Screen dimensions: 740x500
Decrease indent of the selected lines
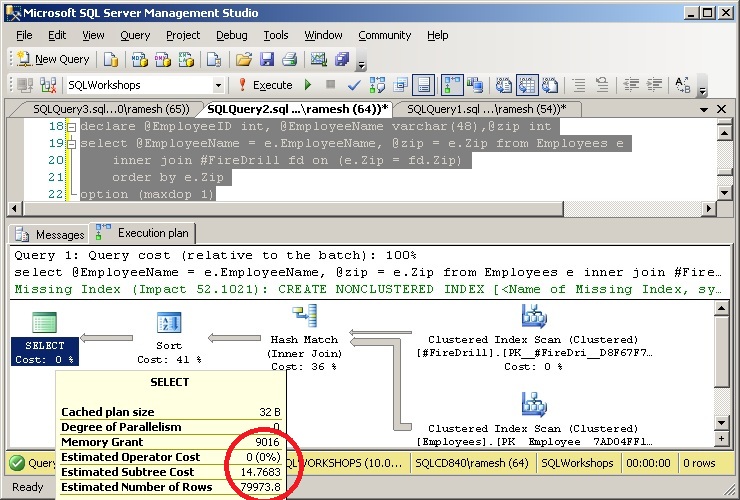click(x=631, y=85)
